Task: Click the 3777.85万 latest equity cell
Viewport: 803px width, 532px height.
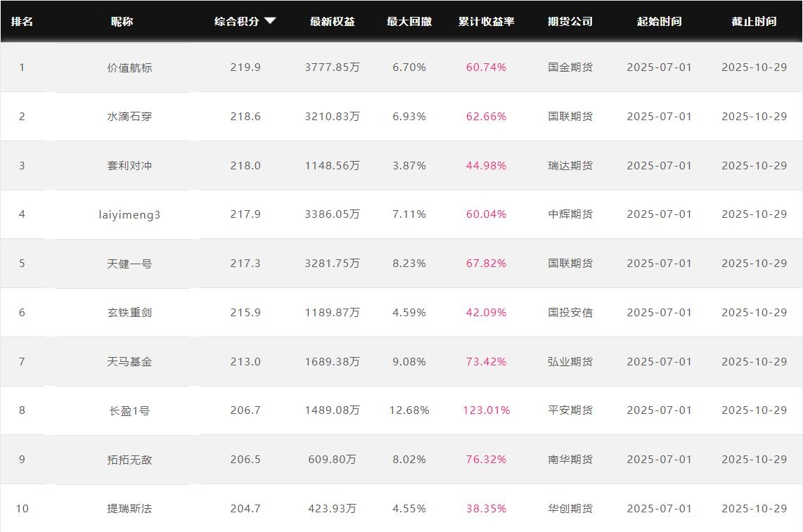Action: (332, 67)
